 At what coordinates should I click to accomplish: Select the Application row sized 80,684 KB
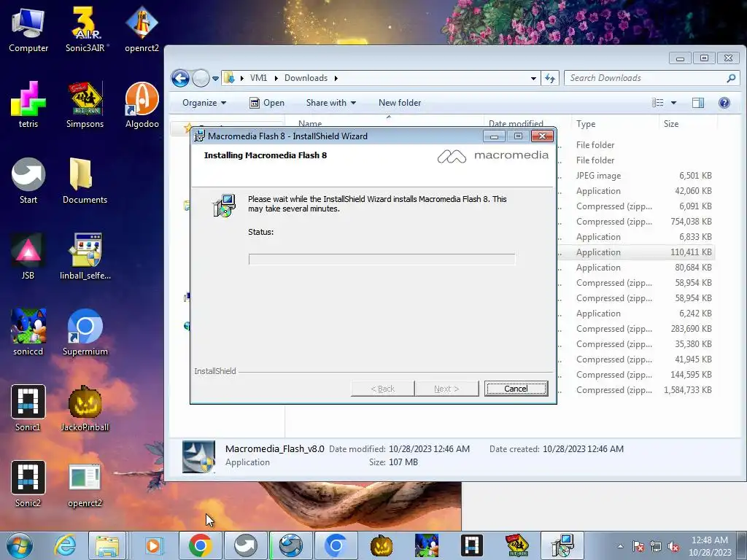click(x=635, y=268)
